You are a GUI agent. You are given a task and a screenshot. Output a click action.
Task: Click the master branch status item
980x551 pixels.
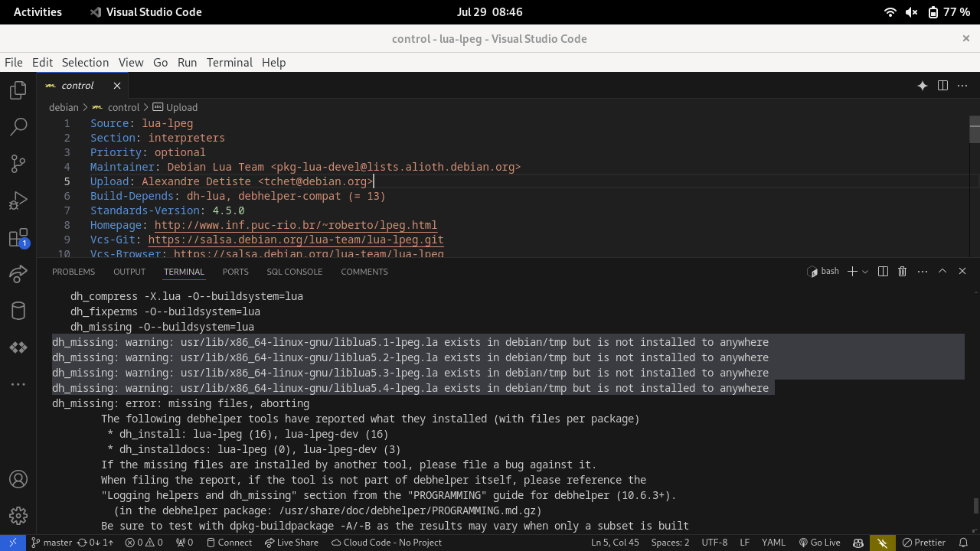[x=51, y=543]
